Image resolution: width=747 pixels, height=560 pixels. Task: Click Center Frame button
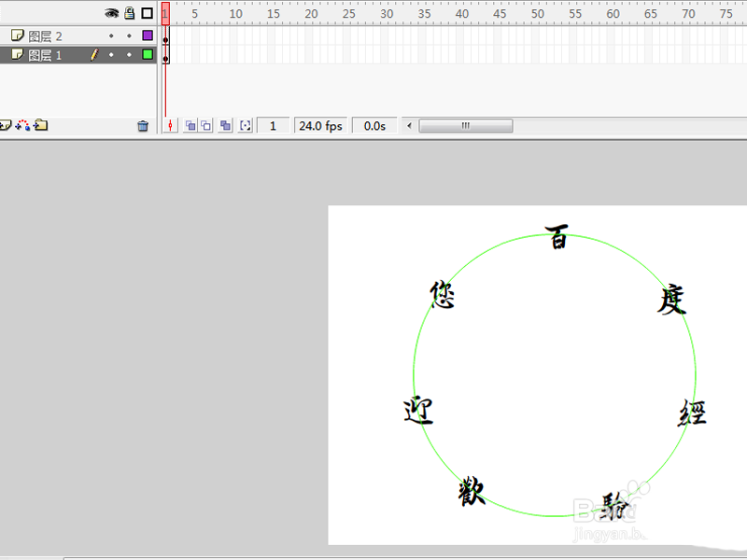[x=170, y=126]
